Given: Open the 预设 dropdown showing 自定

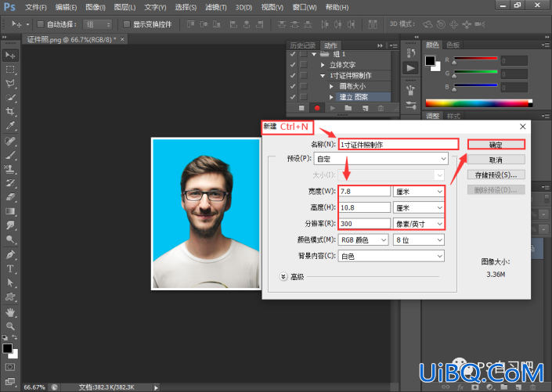Looking at the screenshot, I should click(x=381, y=159).
